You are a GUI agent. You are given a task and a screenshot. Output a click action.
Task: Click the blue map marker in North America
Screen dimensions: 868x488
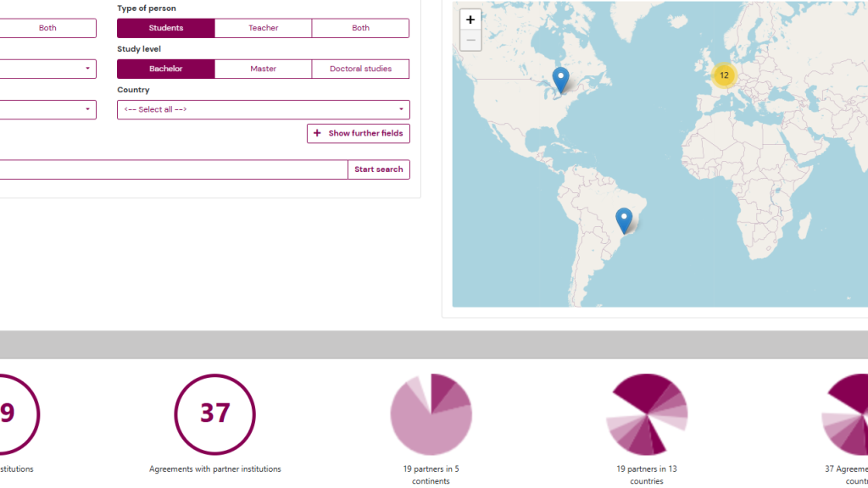(561, 80)
